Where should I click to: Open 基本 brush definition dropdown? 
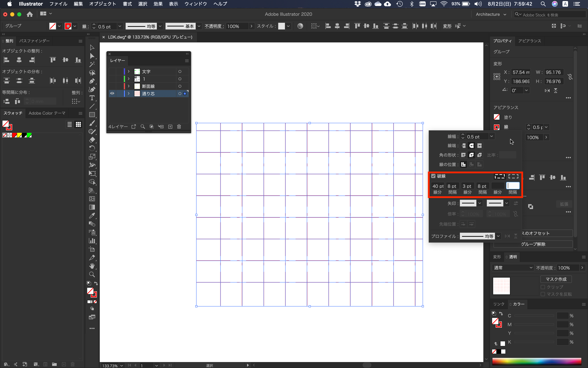click(x=199, y=26)
